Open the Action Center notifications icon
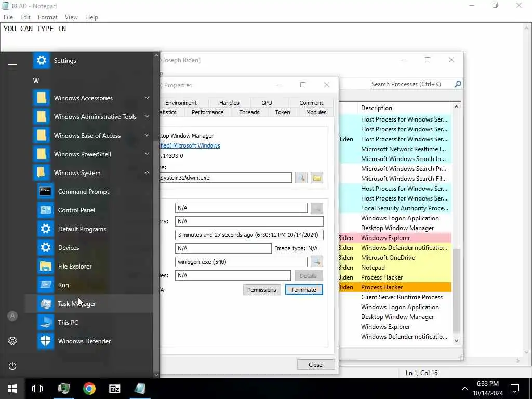This screenshot has height=399, width=532. [x=515, y=389]
